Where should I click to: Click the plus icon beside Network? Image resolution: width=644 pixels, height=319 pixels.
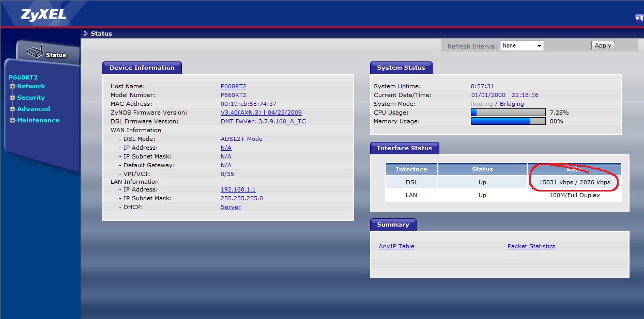pos(13,86)
